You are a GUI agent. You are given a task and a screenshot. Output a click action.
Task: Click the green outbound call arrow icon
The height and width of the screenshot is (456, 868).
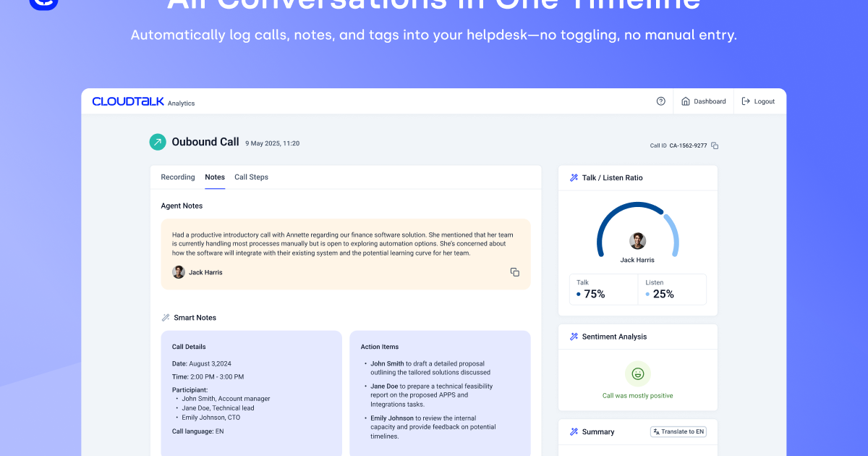click(157, 142)
